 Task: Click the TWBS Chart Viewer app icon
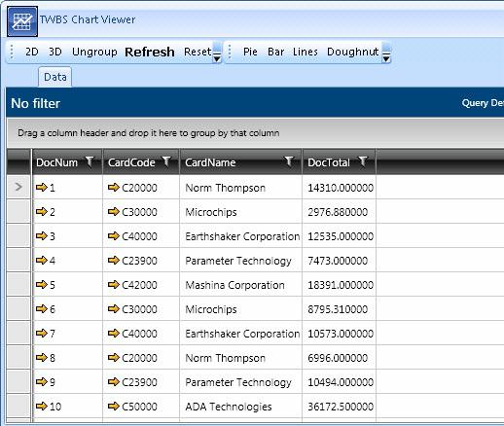pyautogui.click(x=22, y=21)
